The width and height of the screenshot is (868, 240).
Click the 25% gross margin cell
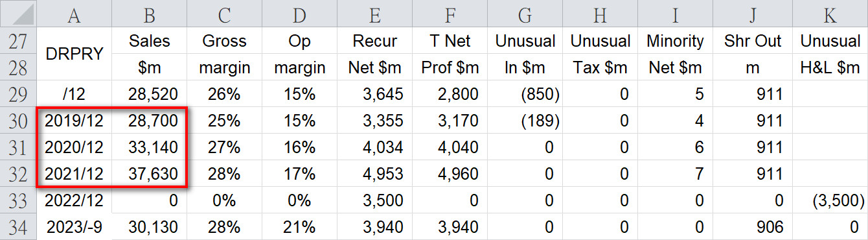(x=224, y=120)
